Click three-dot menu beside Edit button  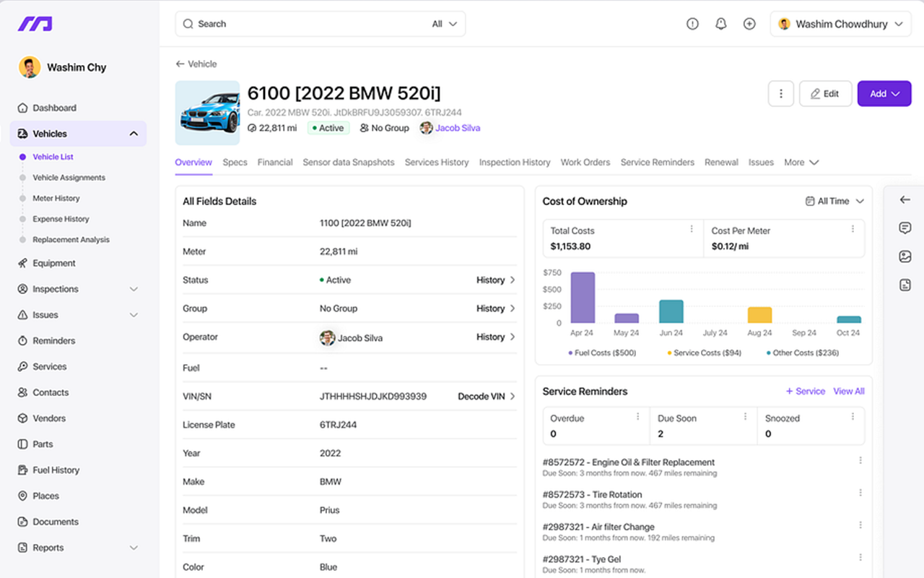point(781,94)
